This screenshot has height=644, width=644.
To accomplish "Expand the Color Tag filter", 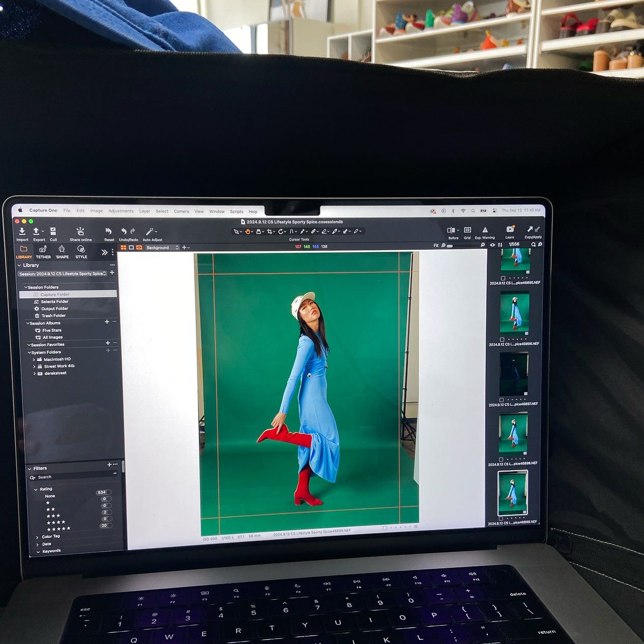I will point(37,537).
